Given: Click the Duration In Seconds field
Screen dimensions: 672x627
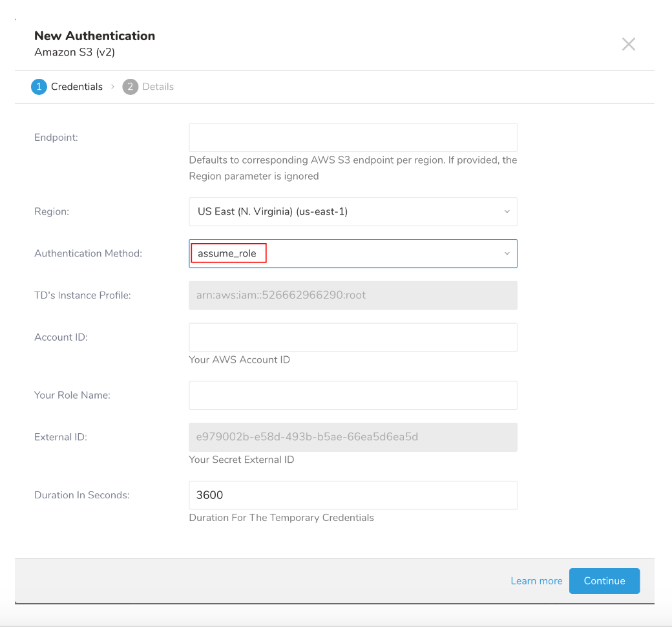Looking at the screenshot, I should pyautogui.click(x=353, y=495).
